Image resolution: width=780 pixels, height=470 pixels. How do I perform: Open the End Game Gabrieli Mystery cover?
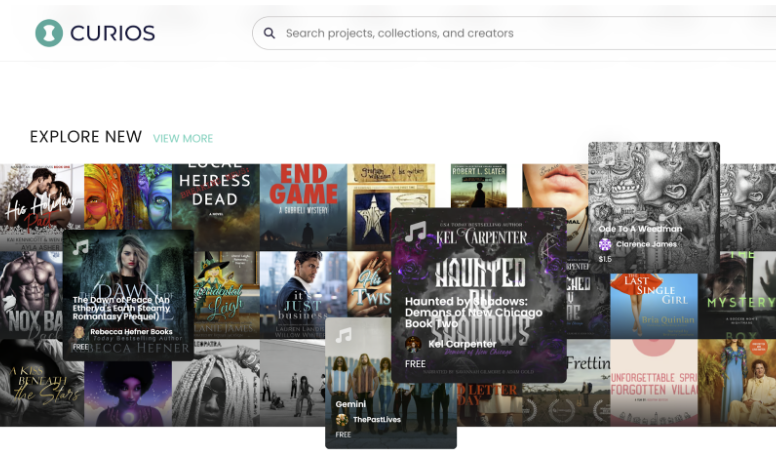click(x=303, y=206)
